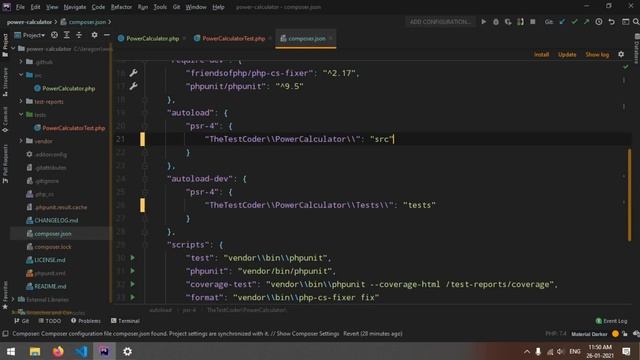Switch to PowerCalculator.php editor tab
Image resolution: width=640 pixels, height=360 pixels.
point(152,38)
